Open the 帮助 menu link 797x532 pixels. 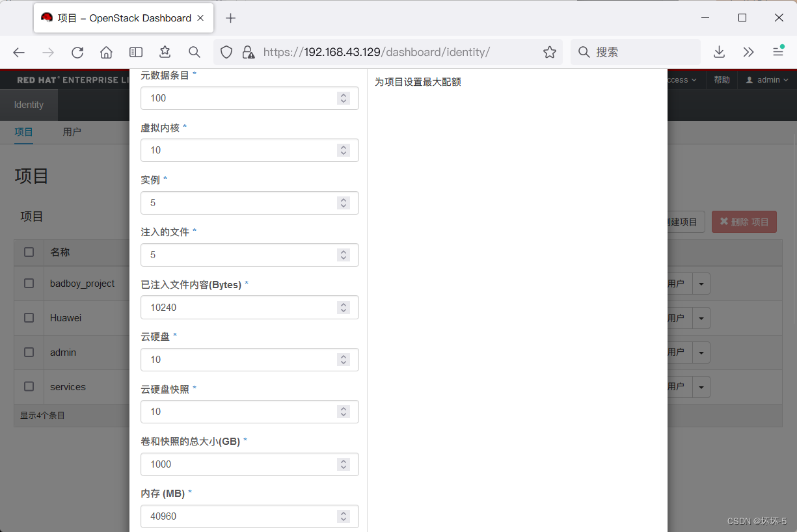tap(722, 80)
